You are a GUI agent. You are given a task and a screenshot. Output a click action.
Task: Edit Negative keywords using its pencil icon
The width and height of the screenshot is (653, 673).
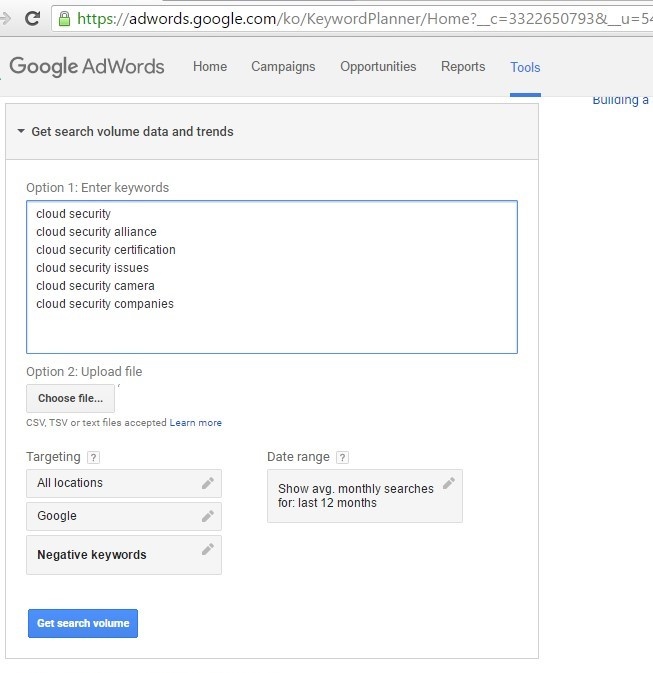click(x=208, y=549)
